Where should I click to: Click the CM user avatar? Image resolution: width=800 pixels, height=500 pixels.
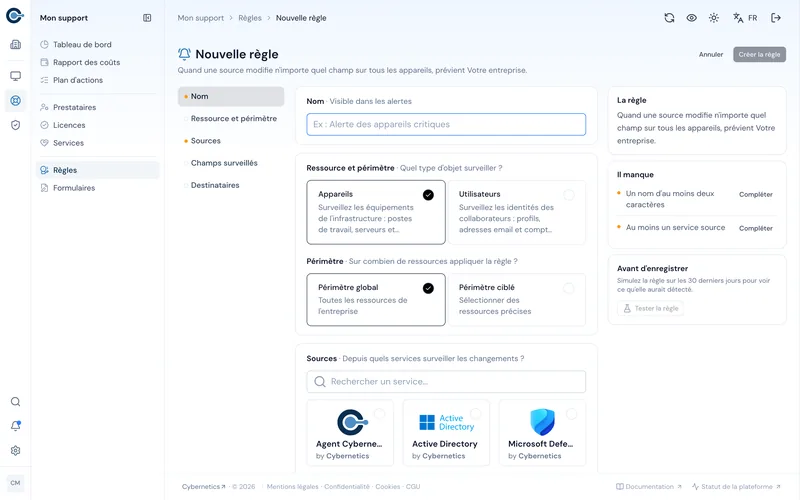coord(15,483)
